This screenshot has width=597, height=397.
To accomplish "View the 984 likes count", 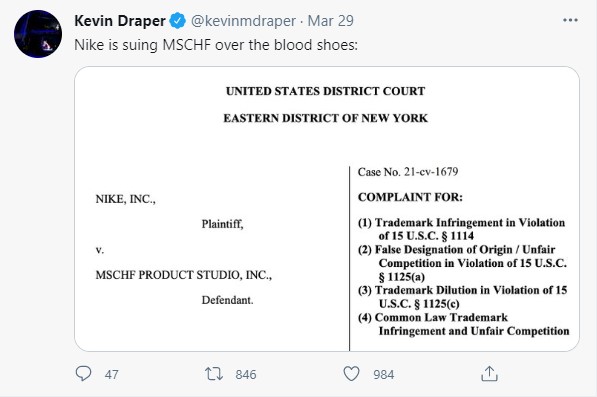I will tap(383, 375).
